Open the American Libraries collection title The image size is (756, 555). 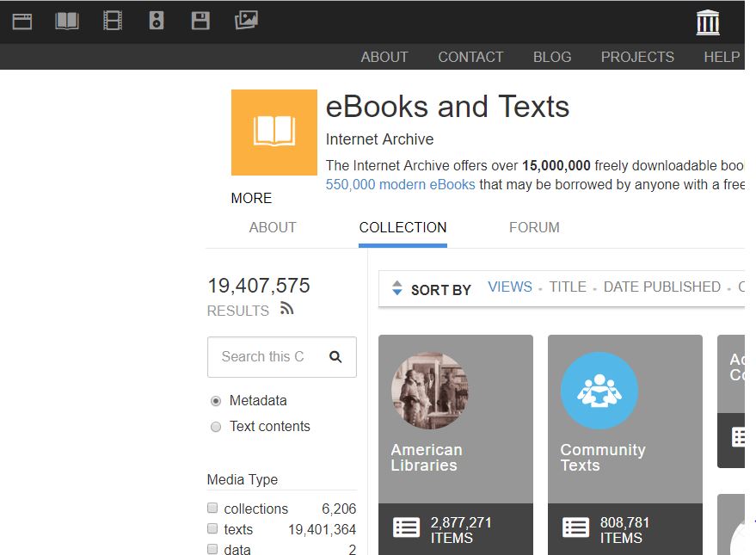(x=427, y=458)
